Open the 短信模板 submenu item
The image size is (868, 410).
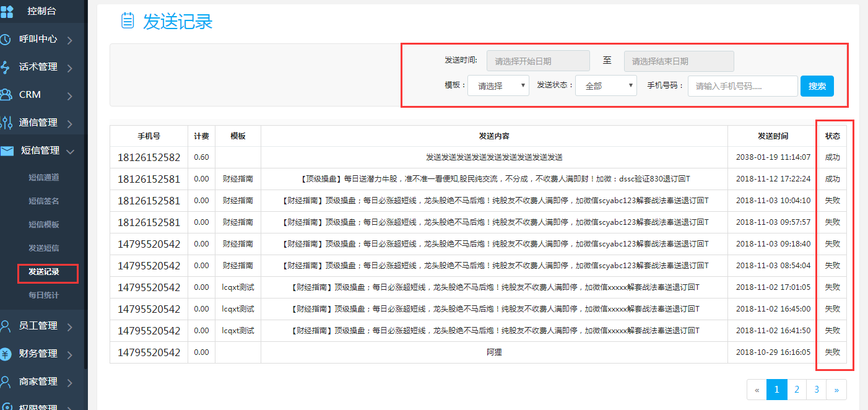(43, 224)
